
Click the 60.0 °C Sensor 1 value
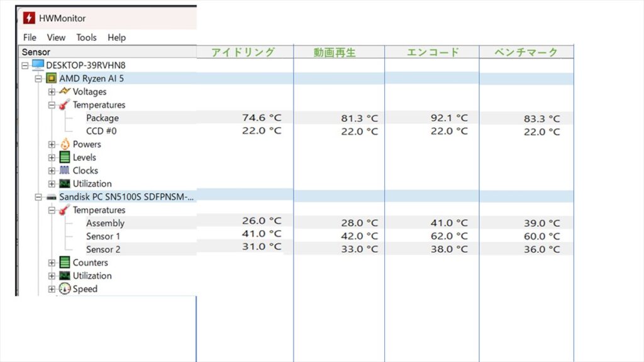[x=541, y=236]
